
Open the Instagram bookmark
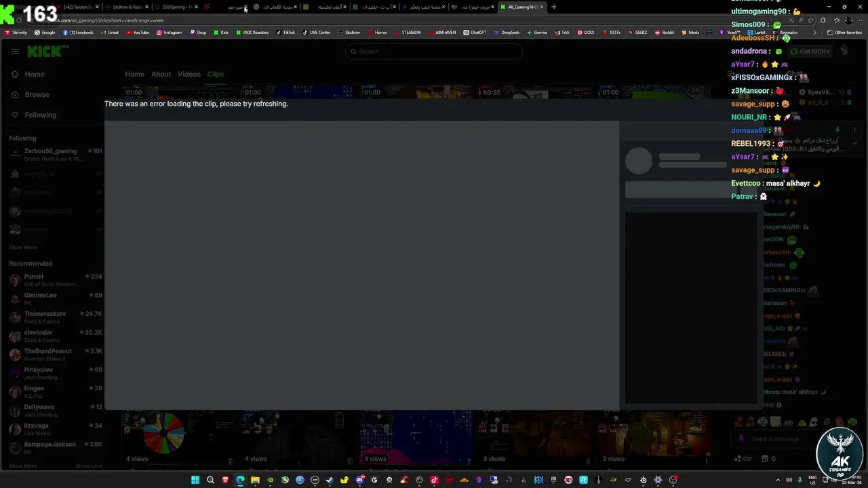170,33
